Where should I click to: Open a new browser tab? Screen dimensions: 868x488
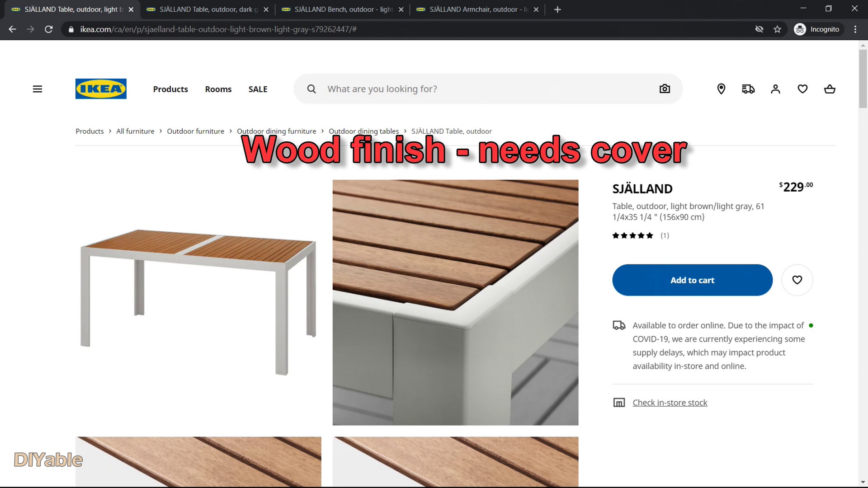point(557,9)
